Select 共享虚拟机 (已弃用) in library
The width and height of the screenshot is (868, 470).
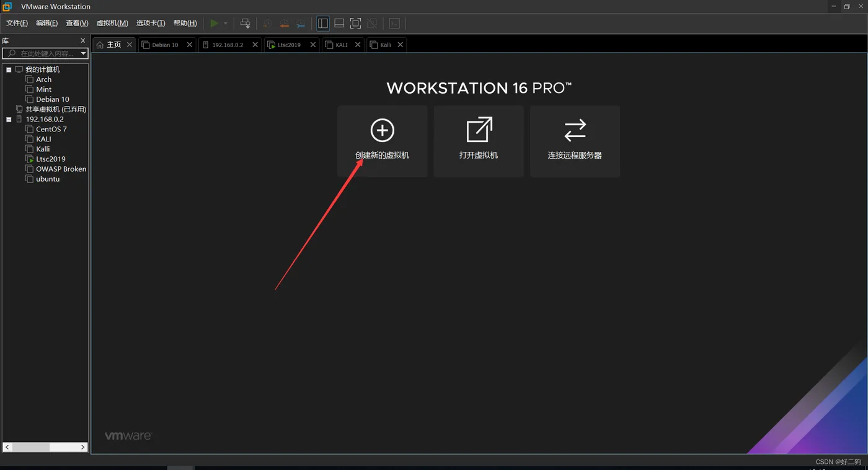[56, 109]
